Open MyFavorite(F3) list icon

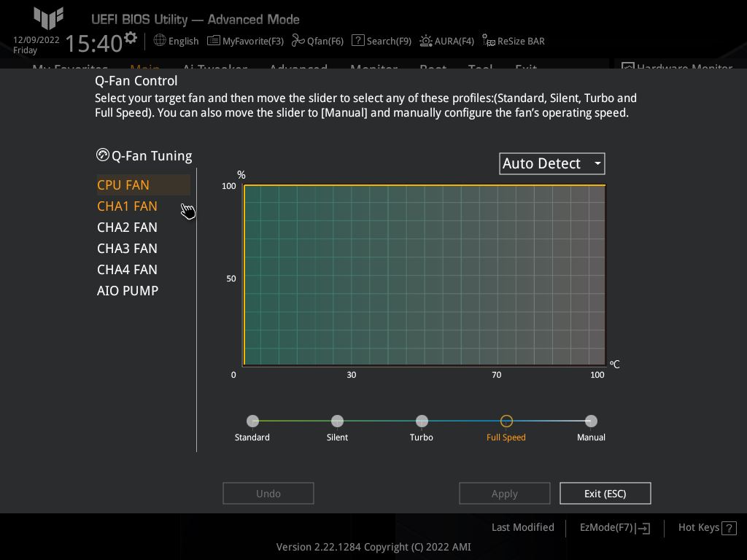pyautogui.click(x=214, y=41)
